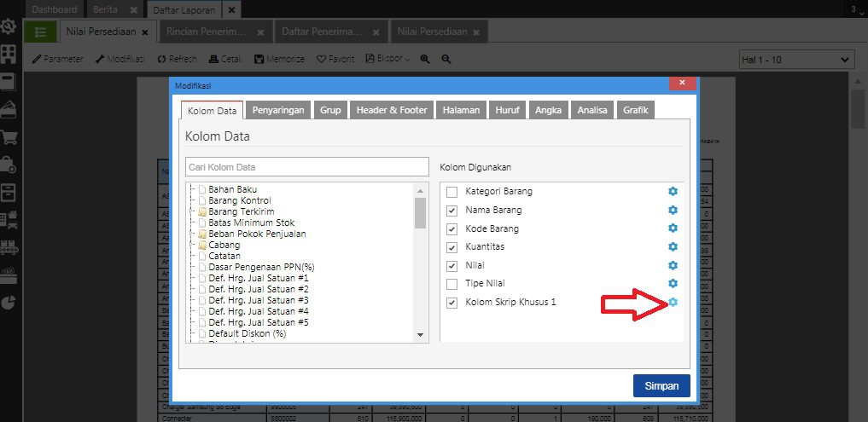Switch to the Grafik tab
This screenshot has width=868, height=422.
pyautogui.click(x=636, y=110)
